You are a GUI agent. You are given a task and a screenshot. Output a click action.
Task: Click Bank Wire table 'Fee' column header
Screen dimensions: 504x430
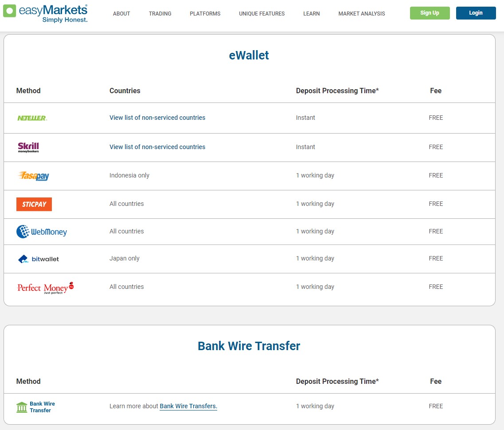click(x=436, y=381)
